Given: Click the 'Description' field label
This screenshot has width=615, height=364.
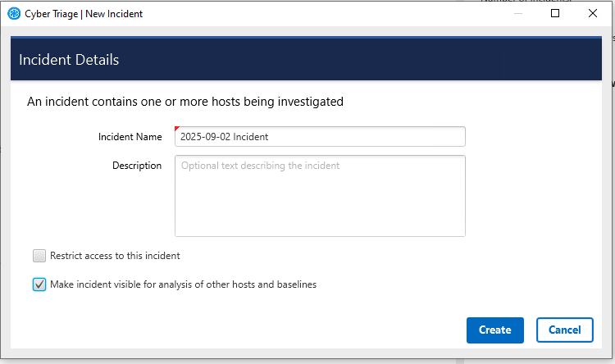Looking at the screenshot, I should pos(137,166).
